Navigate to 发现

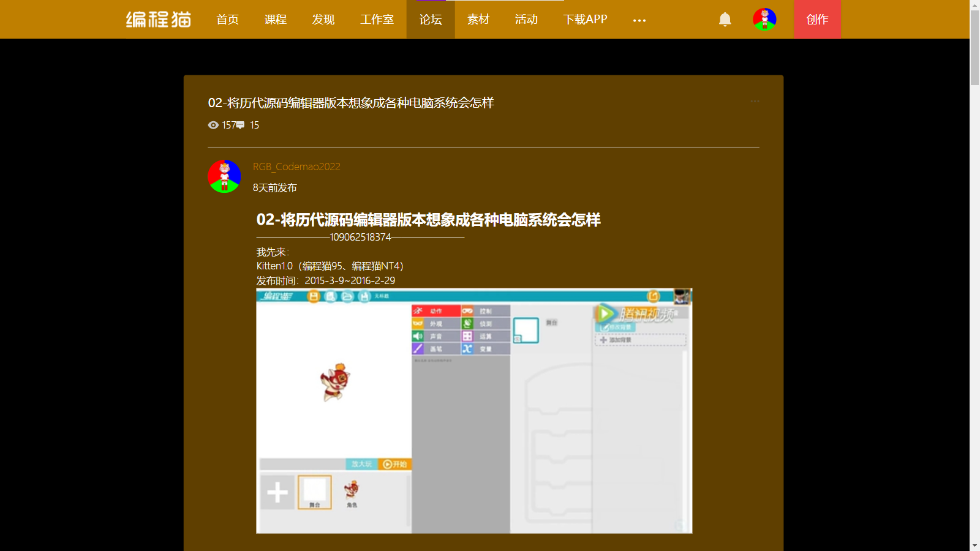point(323,20)
